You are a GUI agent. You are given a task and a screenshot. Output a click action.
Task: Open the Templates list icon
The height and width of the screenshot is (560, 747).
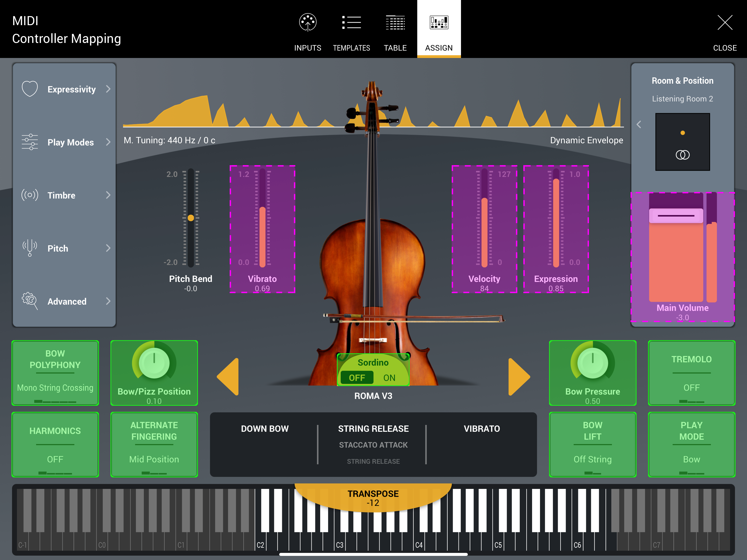pyautogui.click(x=351, y=22)
